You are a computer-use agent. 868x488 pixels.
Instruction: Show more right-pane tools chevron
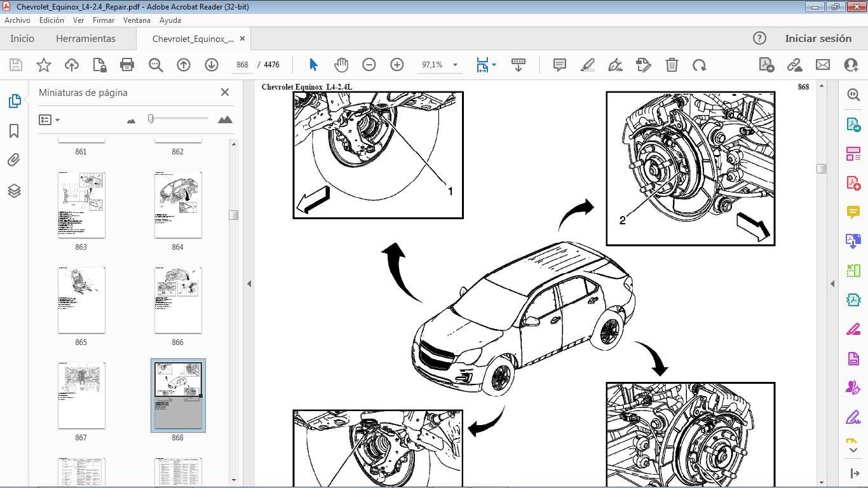(x=853, y=450)
